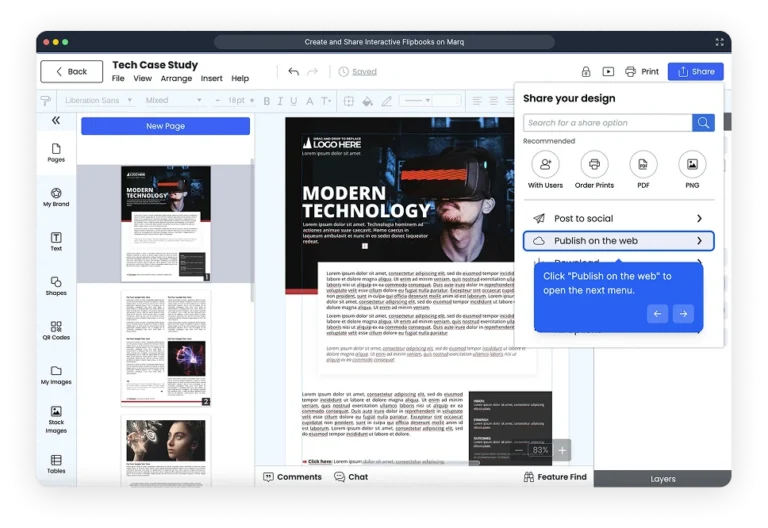
Task: Open the Help menu
Action: point(240,78)
